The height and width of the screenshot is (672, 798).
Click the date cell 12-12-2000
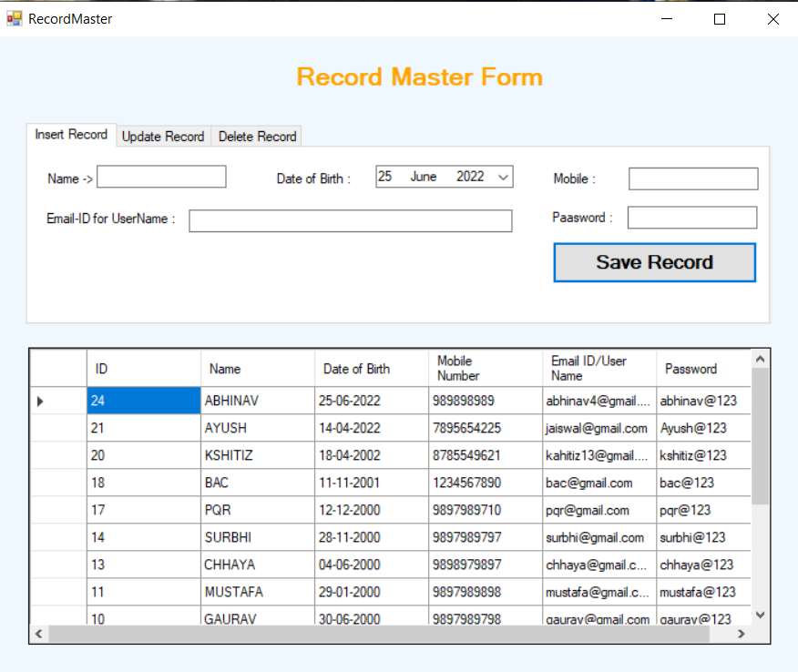point(372,510)
